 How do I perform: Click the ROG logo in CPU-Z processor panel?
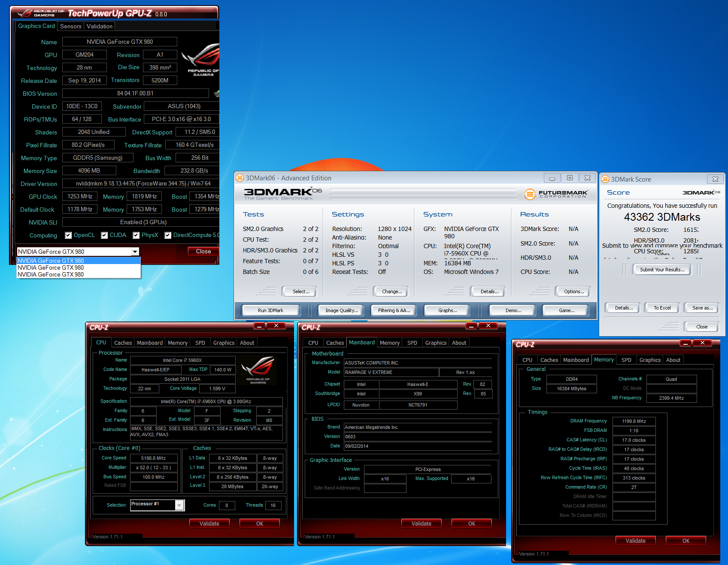(258, 370)
